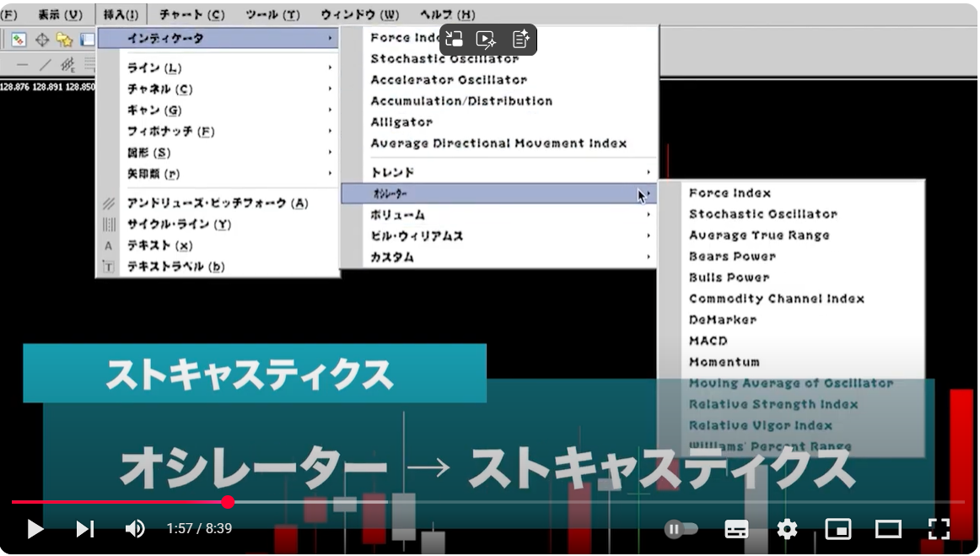
Task: Select Alligator indicator
Action: [x=401, y=122]
